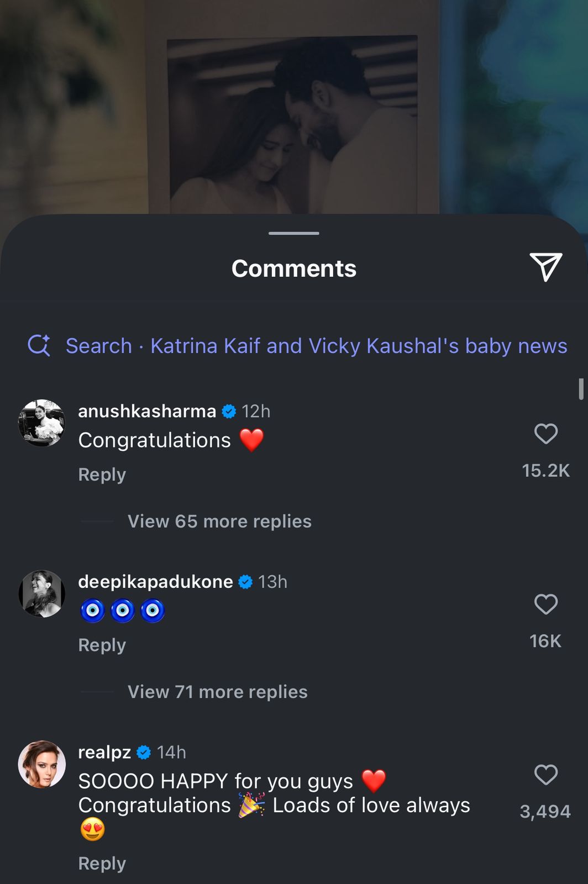Reply to deepikapadukone's comment

pos(102,645)
